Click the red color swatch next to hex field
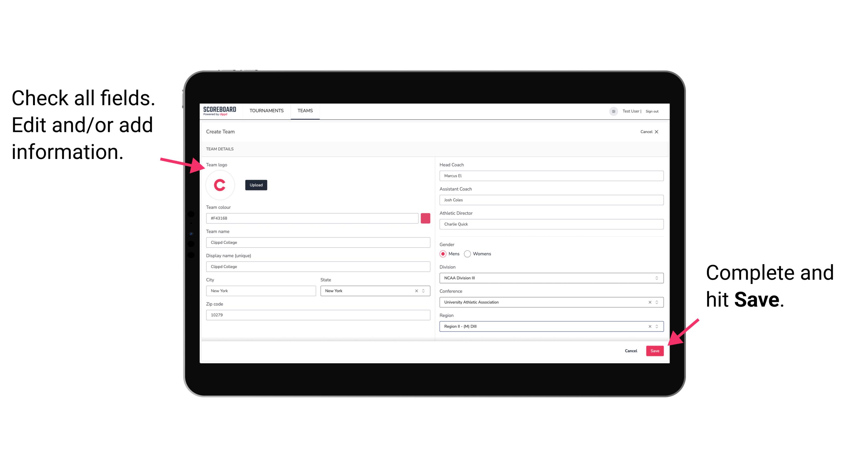The image size is (868, 467). click(x=425, y=218)
